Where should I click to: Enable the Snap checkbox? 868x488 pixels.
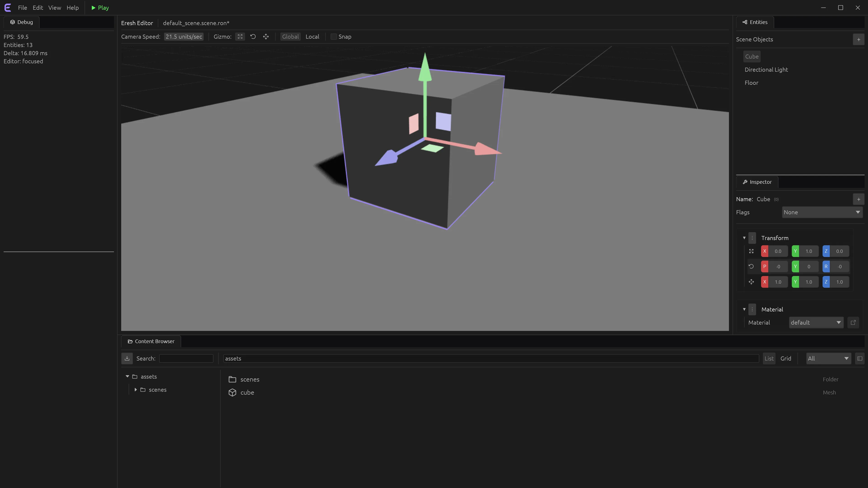click(x=333, y=37)
